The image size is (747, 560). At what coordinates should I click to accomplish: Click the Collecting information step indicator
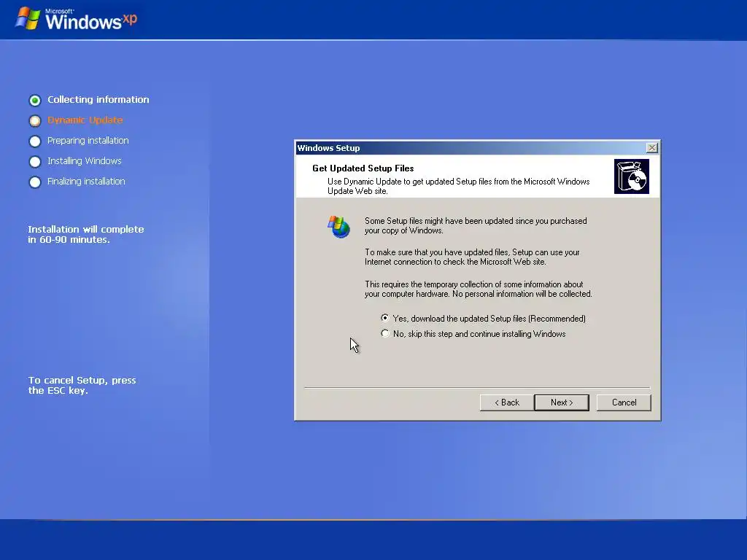point(35,100)
